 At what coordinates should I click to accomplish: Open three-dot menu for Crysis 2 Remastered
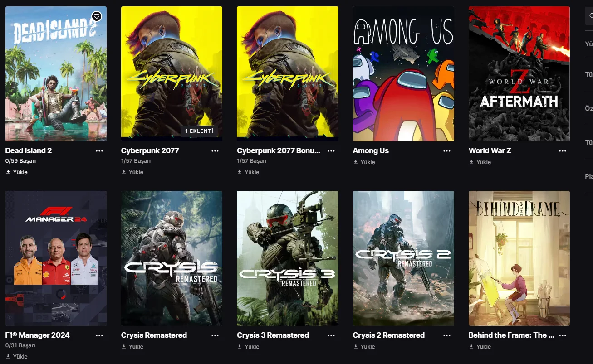tap(447, 335)
